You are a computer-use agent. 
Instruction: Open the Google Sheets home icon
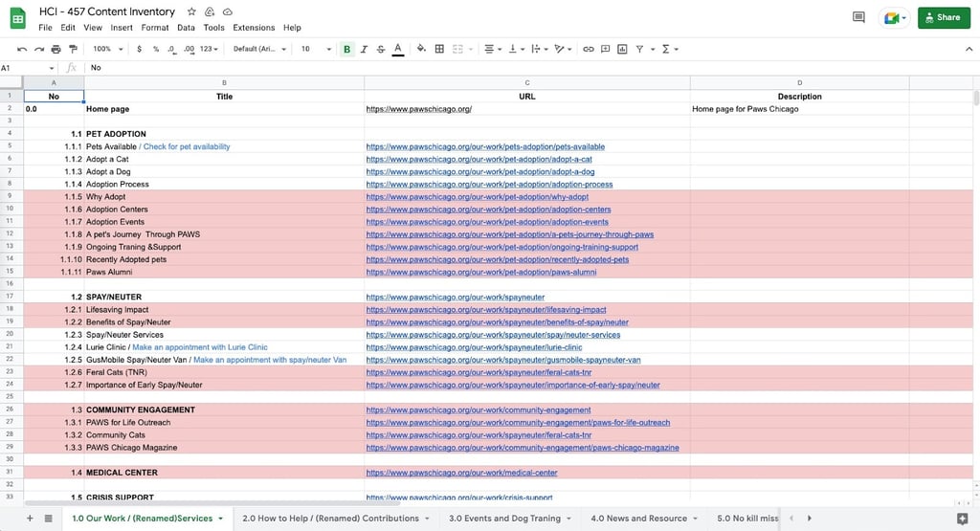(x=18, y=19)
